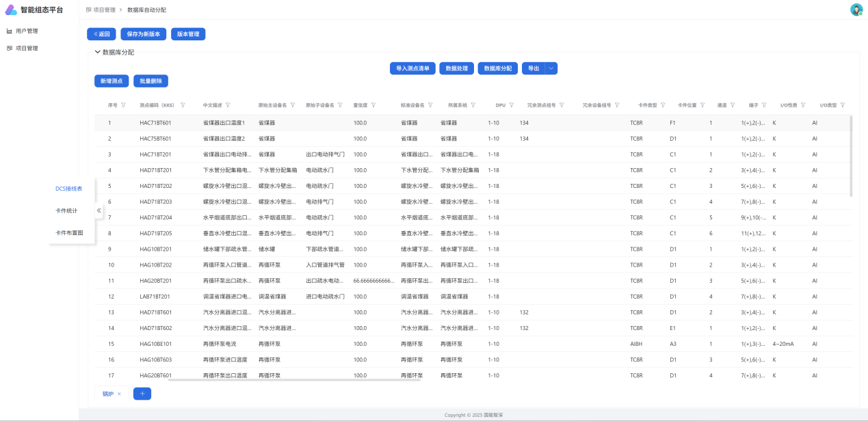Open the 导出 dropdown arrow
The width and height of the screenshot is (868, 421).
[551, 68]
